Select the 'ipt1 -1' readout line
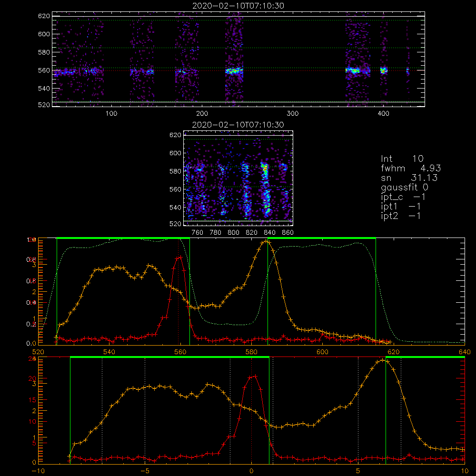 point(401,207)
